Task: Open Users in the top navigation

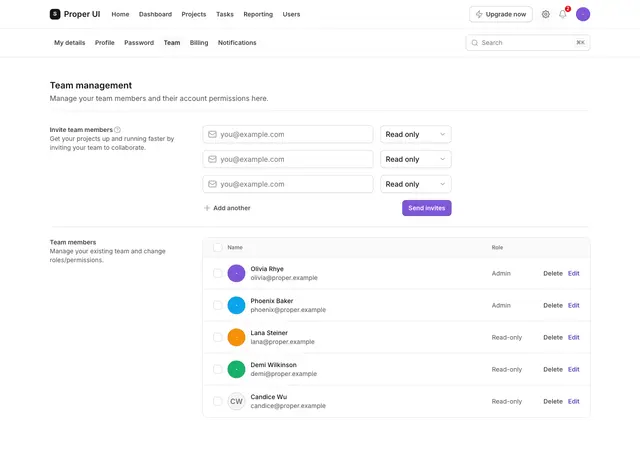Action: pos(291,14)
